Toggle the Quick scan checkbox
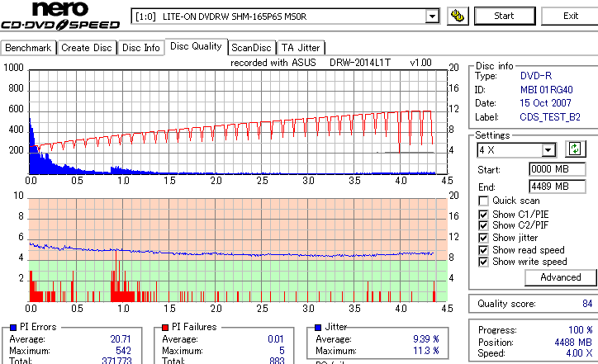 [483, 201]
